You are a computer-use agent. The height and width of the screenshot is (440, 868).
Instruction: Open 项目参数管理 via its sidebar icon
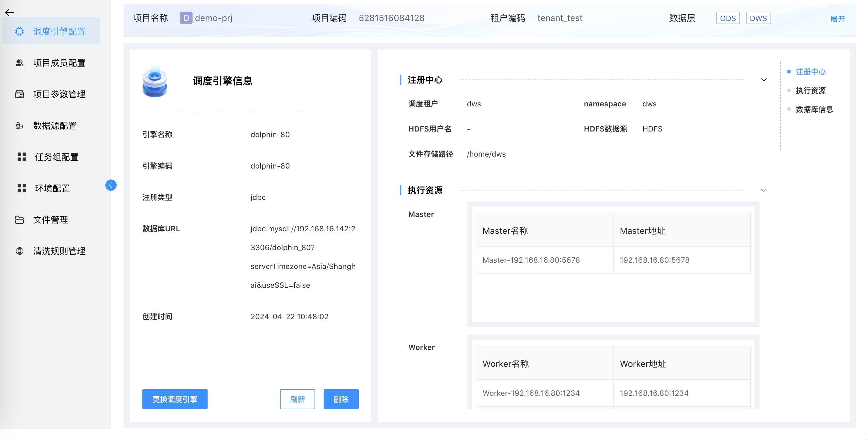[x=19, y=94]
